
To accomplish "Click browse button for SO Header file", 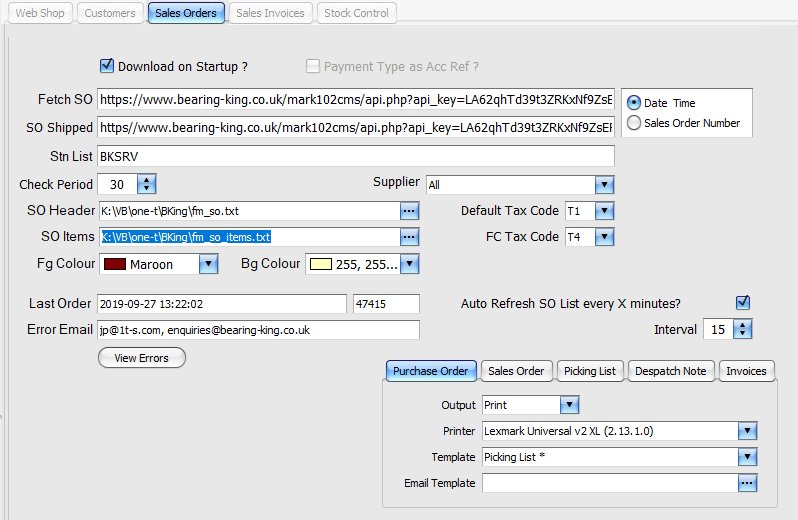I will pyautogui.click(x=409, y=211).
